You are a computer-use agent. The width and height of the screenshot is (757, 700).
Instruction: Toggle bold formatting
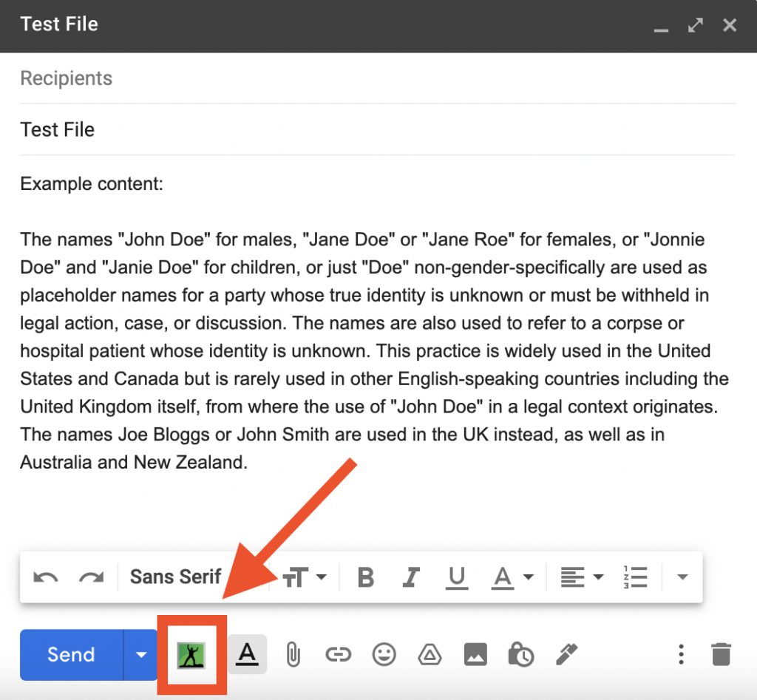[x=365, y=577]
